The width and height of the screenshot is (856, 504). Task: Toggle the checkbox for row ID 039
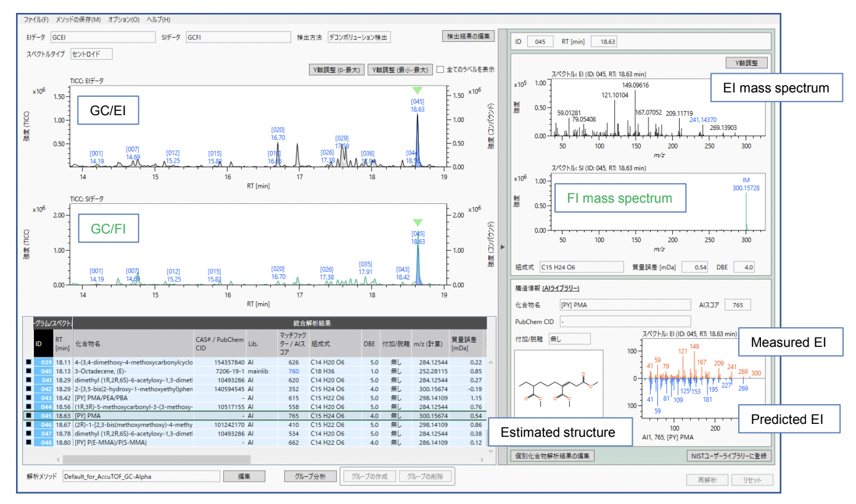tap(28, 363)
